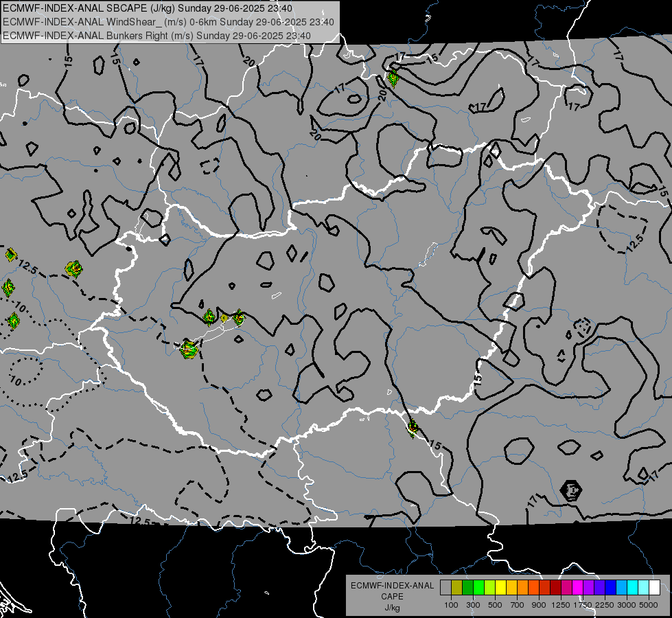Click the J/kg unit label in legend
Screen dimensions: 672x618
tap(392, 608)
